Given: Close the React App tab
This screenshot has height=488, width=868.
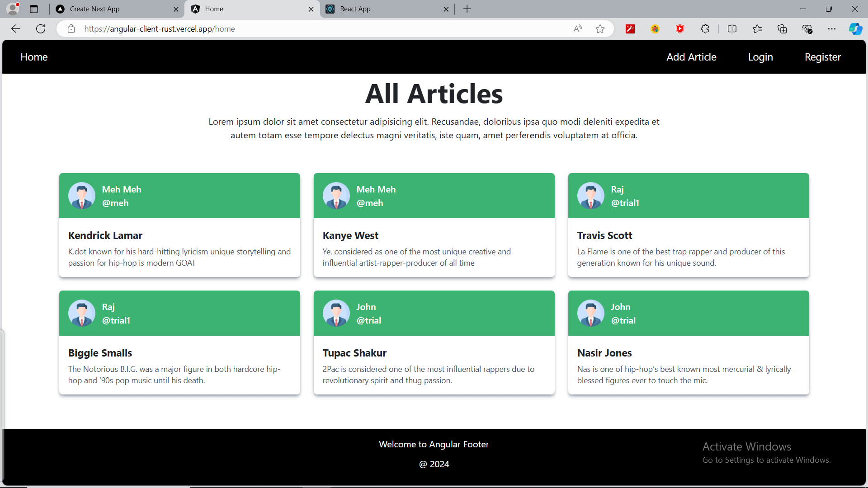Looking at the screenshot, I should (446, 9).
